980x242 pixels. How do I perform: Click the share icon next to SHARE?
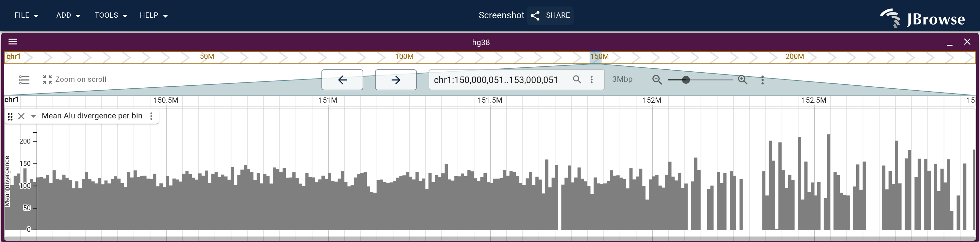point(535,16)
